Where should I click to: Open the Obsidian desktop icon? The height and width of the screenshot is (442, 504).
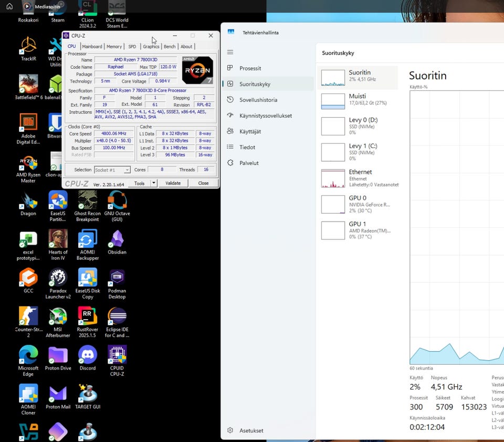tap(117, 241)
